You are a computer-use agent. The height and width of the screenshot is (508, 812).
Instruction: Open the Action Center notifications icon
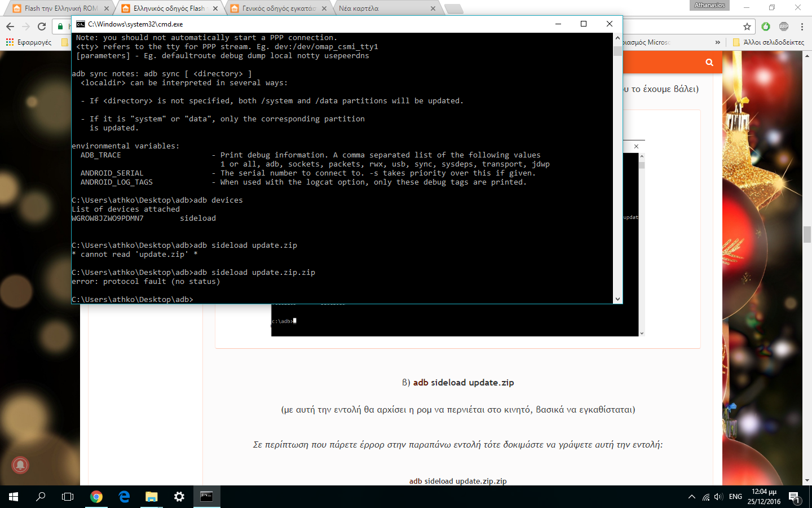795,497
